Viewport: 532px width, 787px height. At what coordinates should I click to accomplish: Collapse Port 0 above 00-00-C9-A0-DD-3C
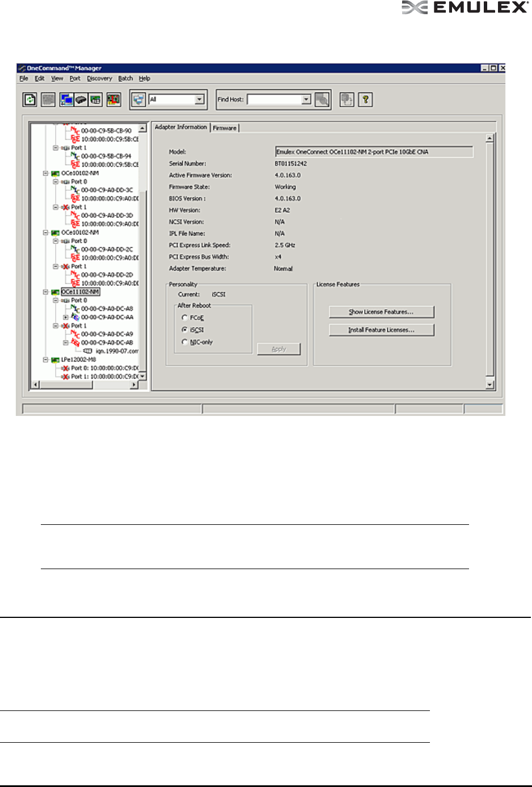click(56, 182)
